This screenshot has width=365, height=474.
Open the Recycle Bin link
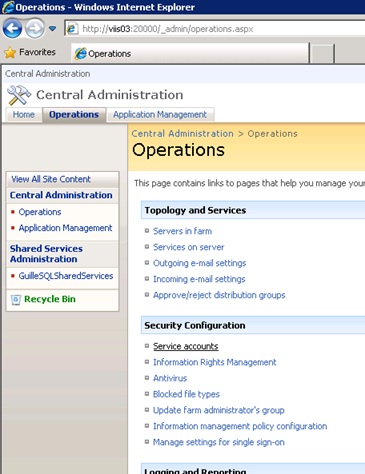pos(50,299)
